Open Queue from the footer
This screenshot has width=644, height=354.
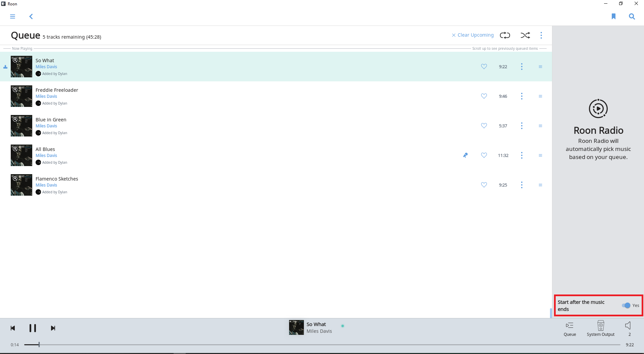[x=570, y=328]
